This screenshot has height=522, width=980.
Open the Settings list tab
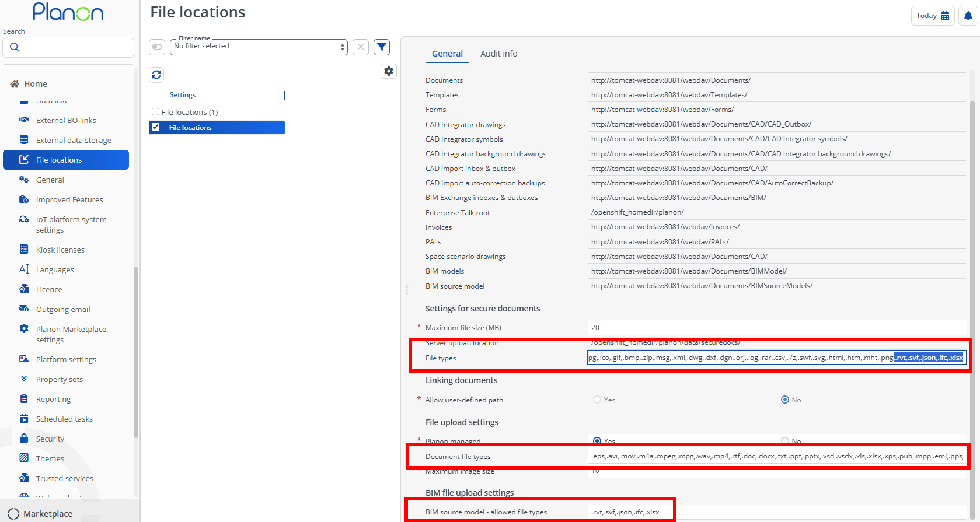coord(183,95)
